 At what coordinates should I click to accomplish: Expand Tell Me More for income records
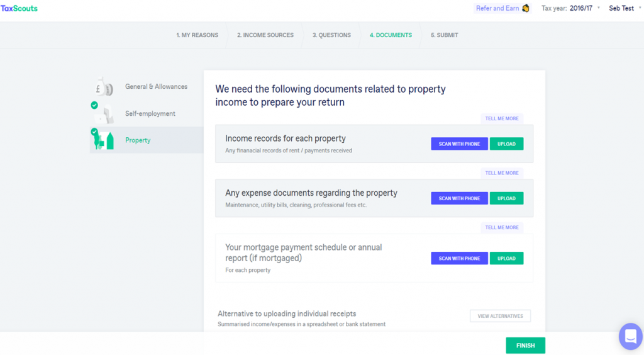pyautogui.click(x=502, y=118)
